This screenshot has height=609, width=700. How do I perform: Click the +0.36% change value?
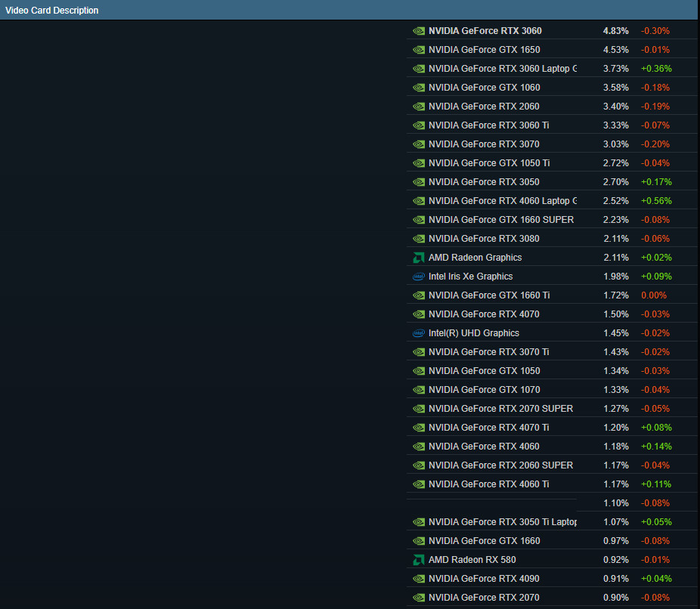click(x=656, y=69)
